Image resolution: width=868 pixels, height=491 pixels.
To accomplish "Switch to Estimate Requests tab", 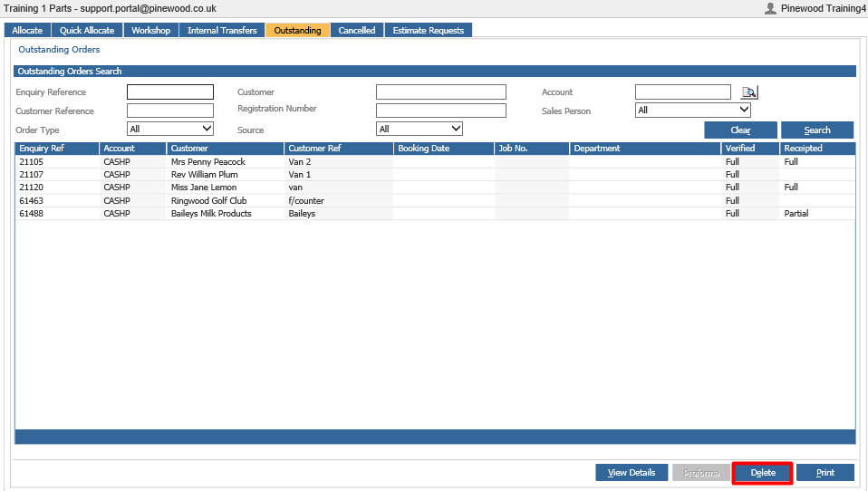I will pos(429,31).
